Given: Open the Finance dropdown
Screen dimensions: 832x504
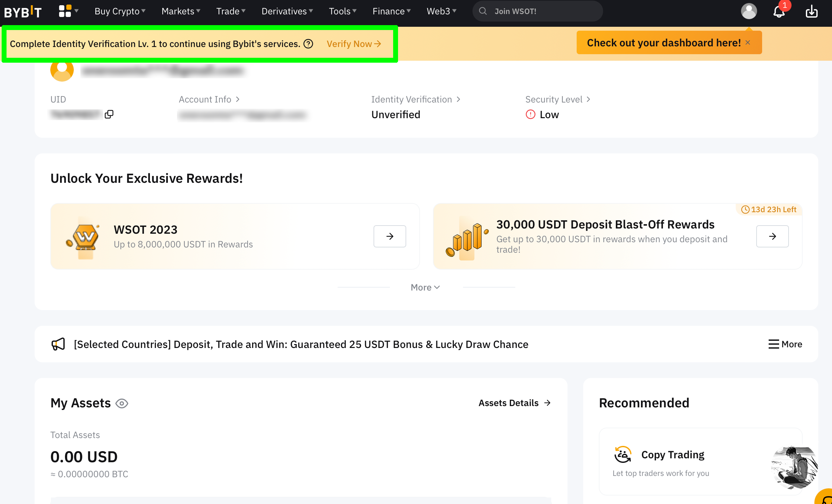Looking at the screenshot, I should (x=392, y=11).
